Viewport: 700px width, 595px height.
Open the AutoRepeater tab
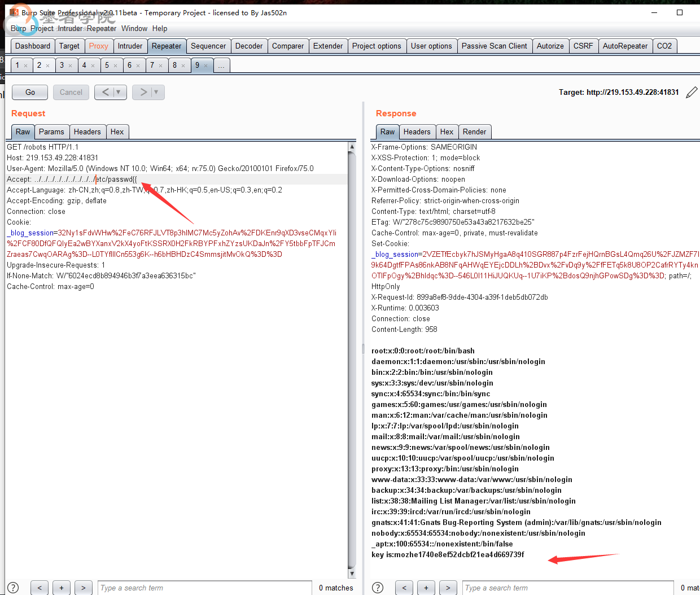tap(625, 46)
